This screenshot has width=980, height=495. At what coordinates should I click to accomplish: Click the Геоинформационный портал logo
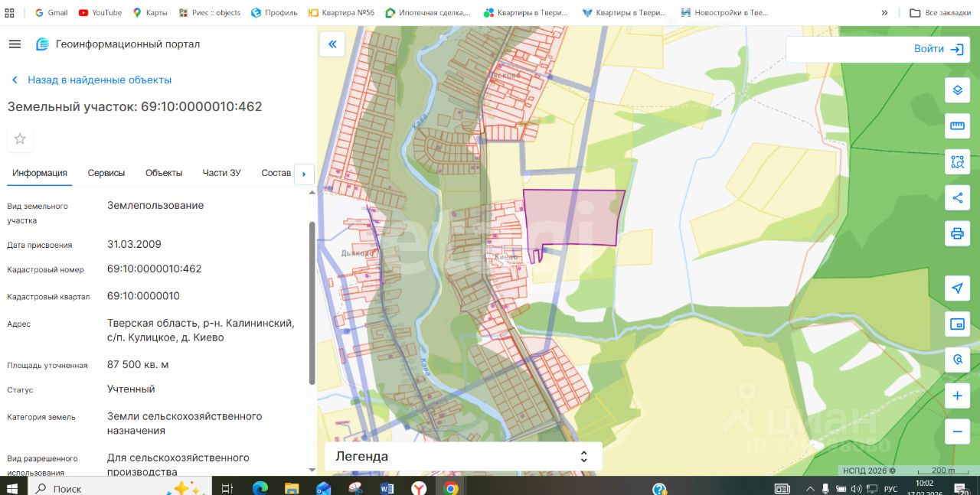(43, 44)
